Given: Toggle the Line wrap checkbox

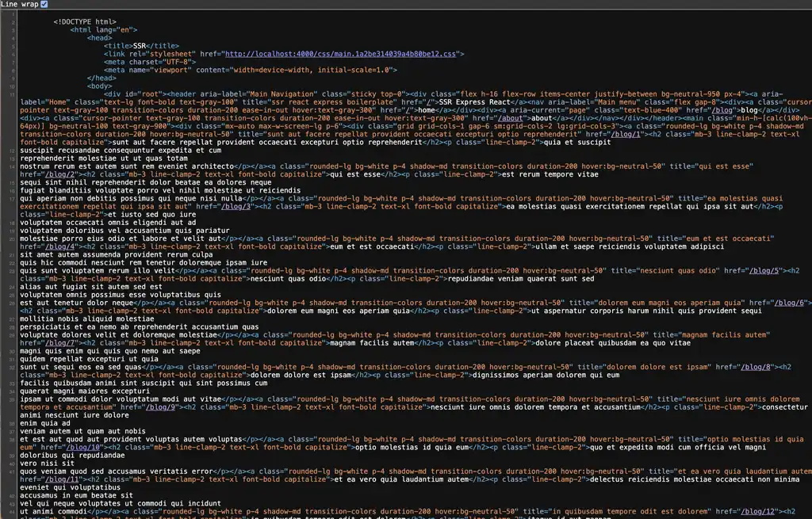Looking at the screenshot, I should (44, 4).
